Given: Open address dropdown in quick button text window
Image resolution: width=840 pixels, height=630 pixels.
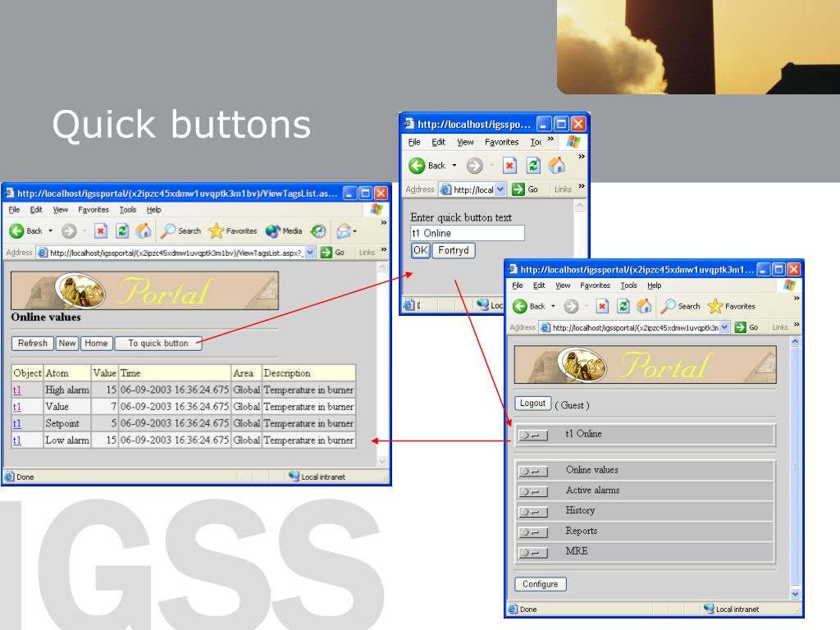Looking at the screenshot, I should (500, 189).
